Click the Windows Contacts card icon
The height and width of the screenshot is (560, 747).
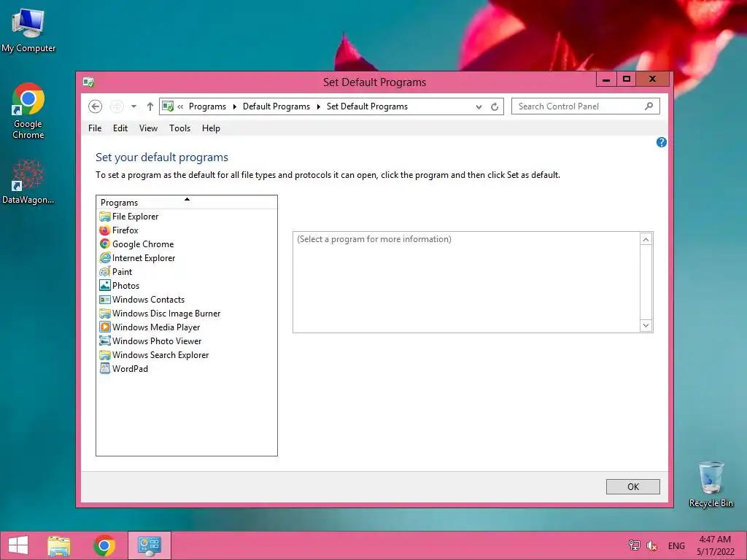tap(105, 300)
